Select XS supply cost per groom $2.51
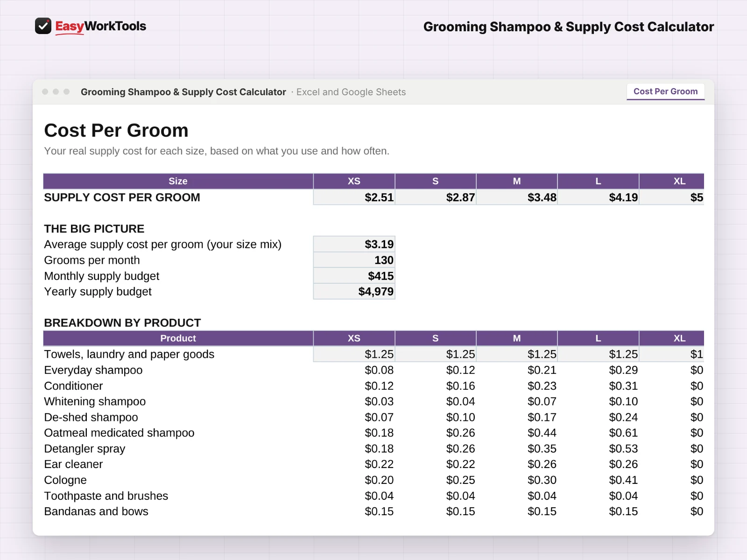Screen dimensions: 747x560 click(x=354, y=197)
